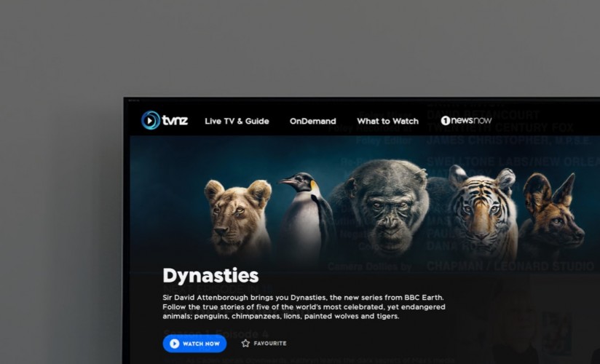Screen dimensions: 600x364
Task: Click the Dynasties show title
Action: pyautogui.click(x=210, y=276)
